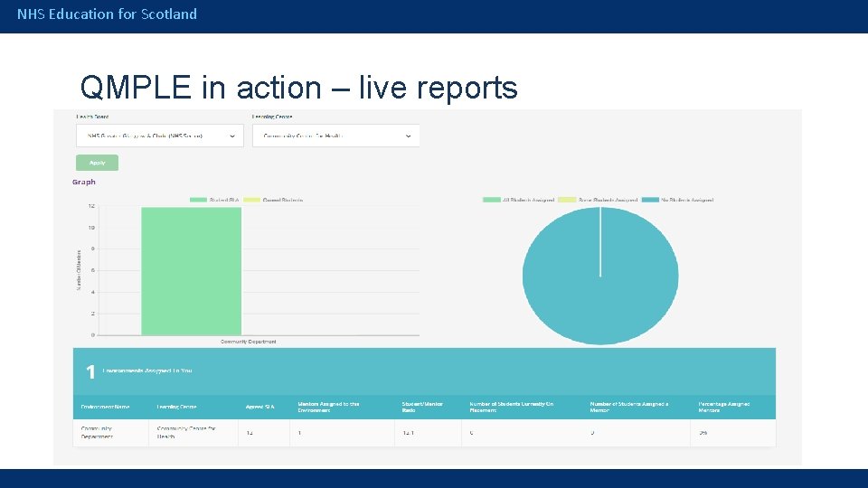Click the Graph section heading
The image size is (868, 488).
[x=83, y=182]
